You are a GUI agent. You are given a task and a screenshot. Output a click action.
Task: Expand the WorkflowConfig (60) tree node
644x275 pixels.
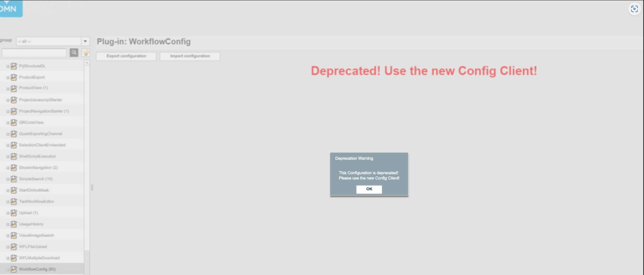coord(8,270)
